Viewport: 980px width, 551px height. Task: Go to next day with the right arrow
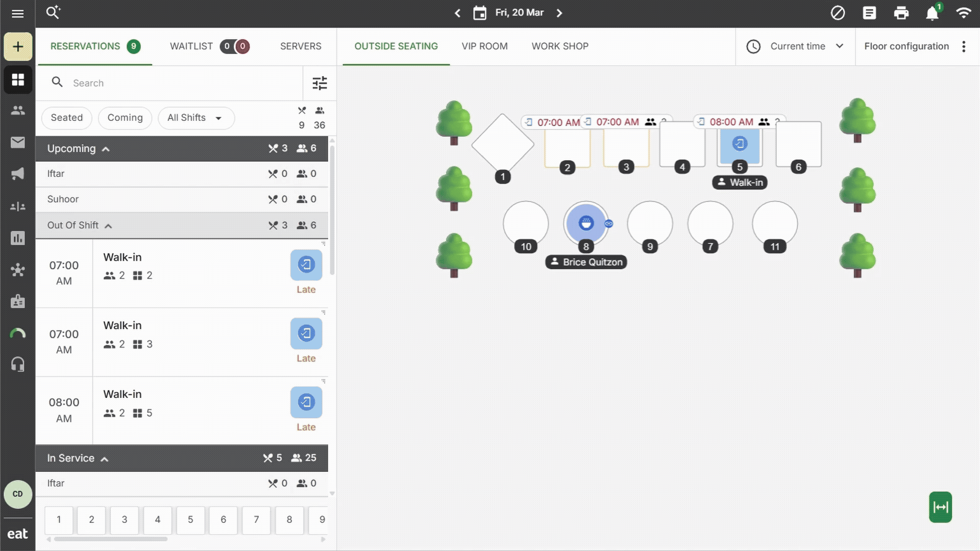click(x=559, y=13)
